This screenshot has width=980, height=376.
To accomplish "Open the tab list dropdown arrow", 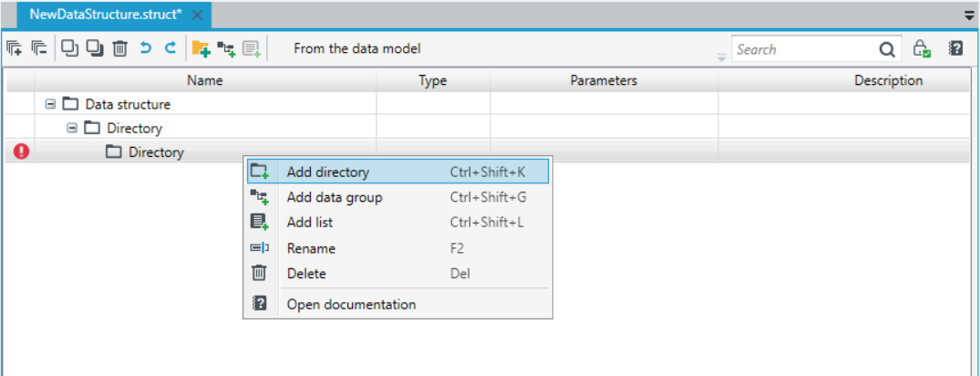I will [x=971, y=16].
